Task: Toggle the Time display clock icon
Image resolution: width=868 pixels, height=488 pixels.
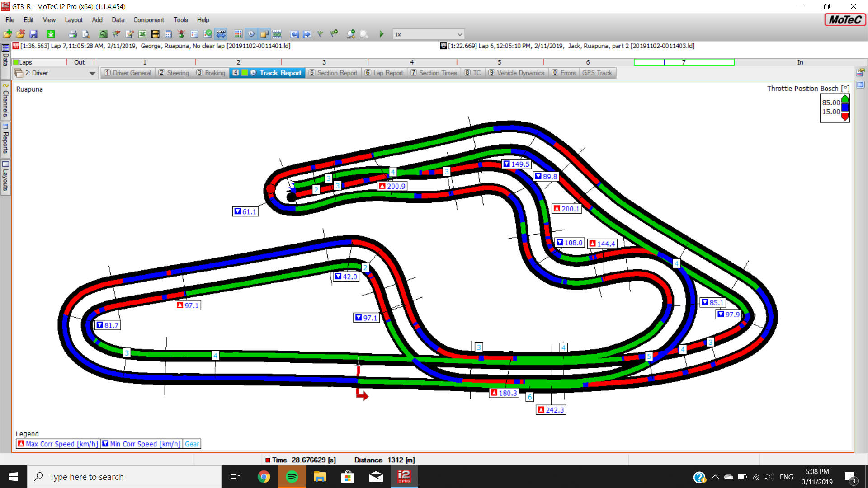Action: click(x=251, y=34)
